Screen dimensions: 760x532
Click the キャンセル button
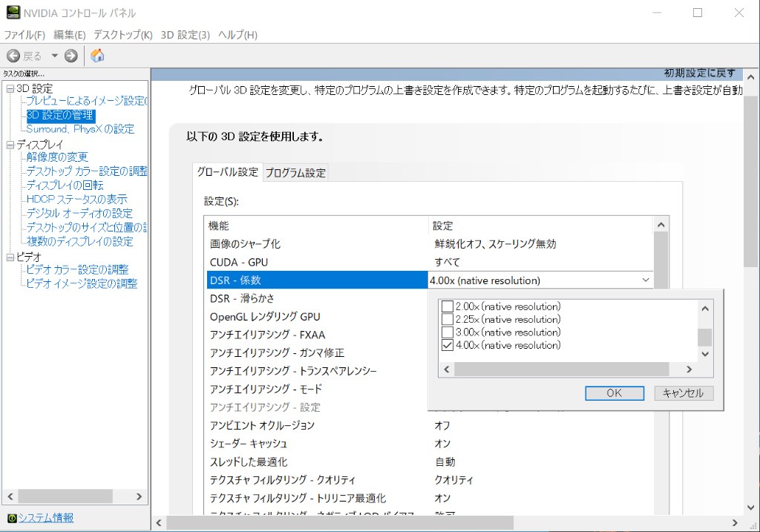[x=684, y=393]
